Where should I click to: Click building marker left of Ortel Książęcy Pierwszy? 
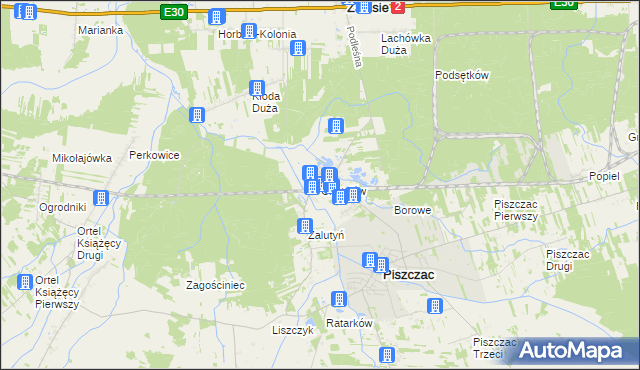click(x=25, y=282)
